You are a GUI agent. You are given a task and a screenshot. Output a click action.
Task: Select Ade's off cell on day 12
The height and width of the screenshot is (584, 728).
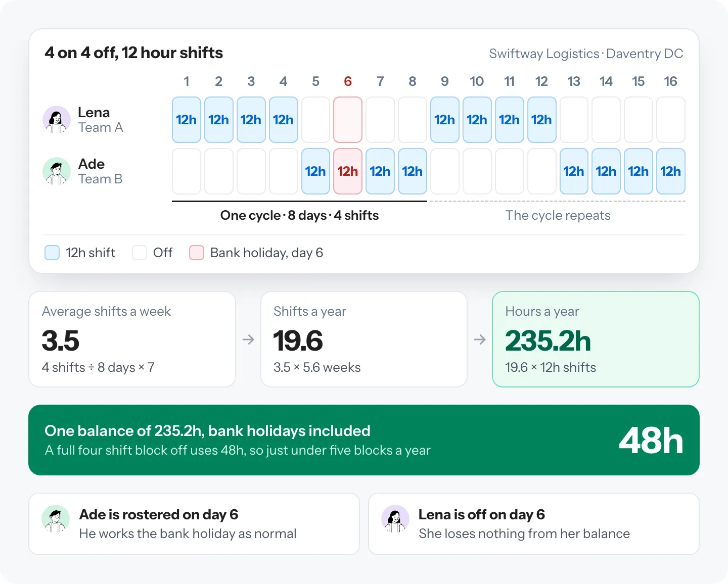[542, 171]
